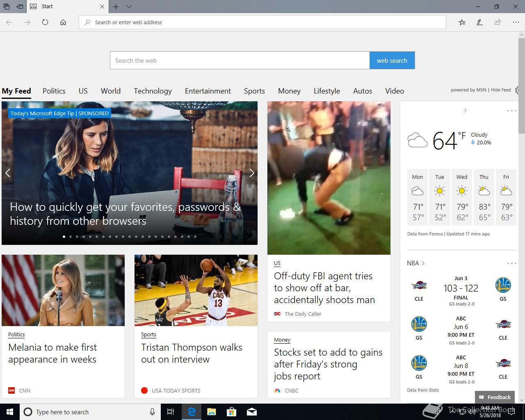The width and height of the screenshot is (525, 420).
Task: Add web notes with pen icon
Action: (479, 22)
